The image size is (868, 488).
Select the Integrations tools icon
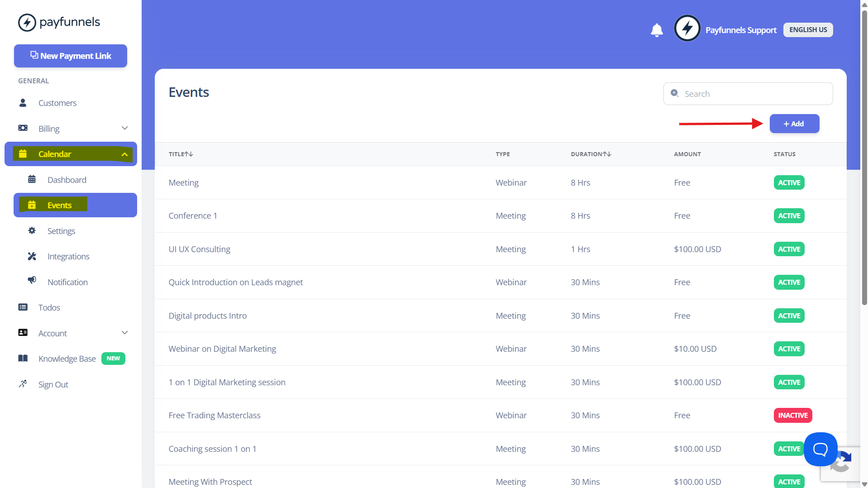pyautogui.click(x=32, y=256)
